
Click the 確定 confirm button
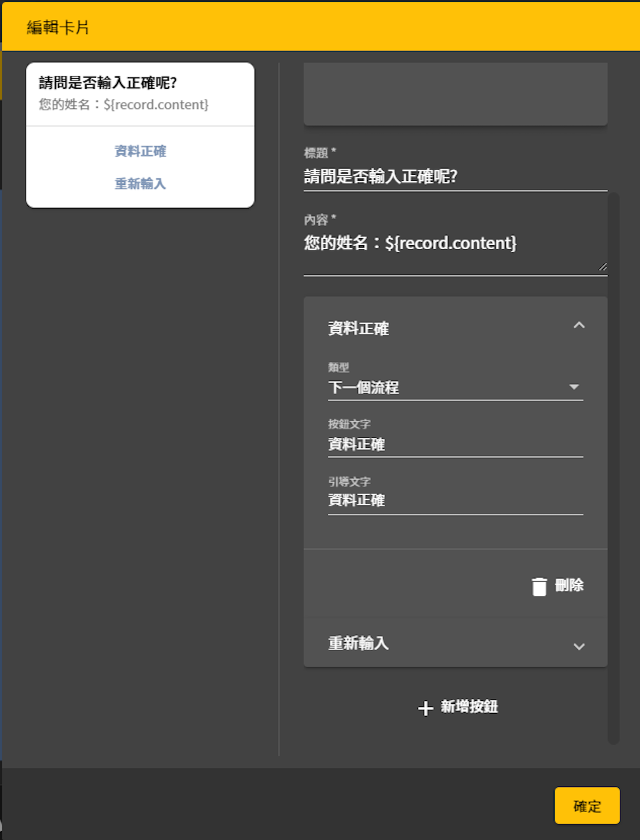pos(587,806)
